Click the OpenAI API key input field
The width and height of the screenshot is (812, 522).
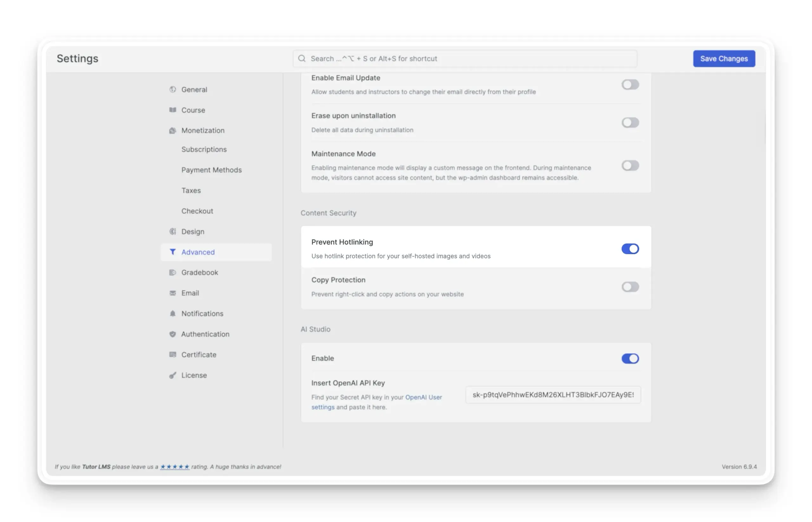(553, 395)
